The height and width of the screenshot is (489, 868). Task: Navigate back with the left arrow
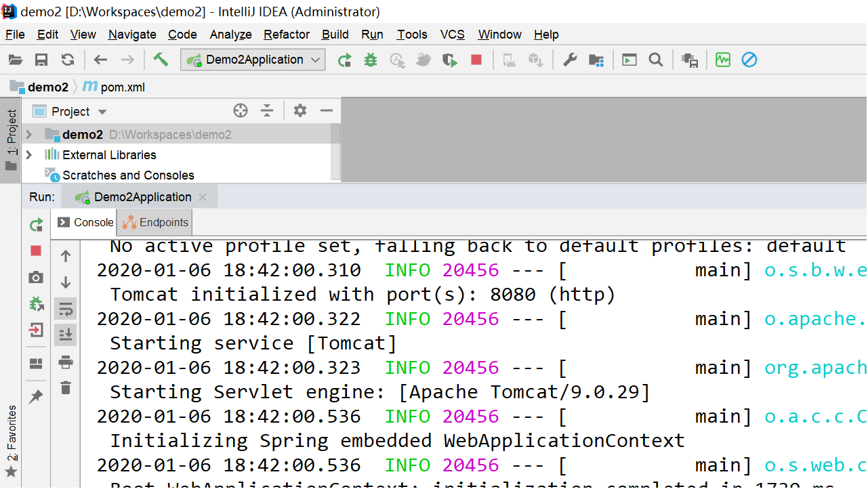coord(101,60)
